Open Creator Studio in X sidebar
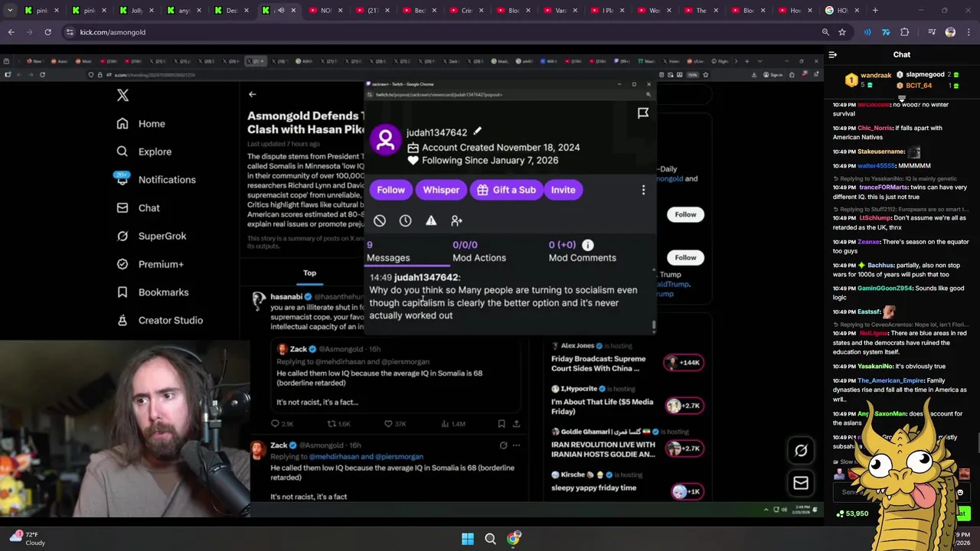Viewport: 980px width, 551px height. 159,320
